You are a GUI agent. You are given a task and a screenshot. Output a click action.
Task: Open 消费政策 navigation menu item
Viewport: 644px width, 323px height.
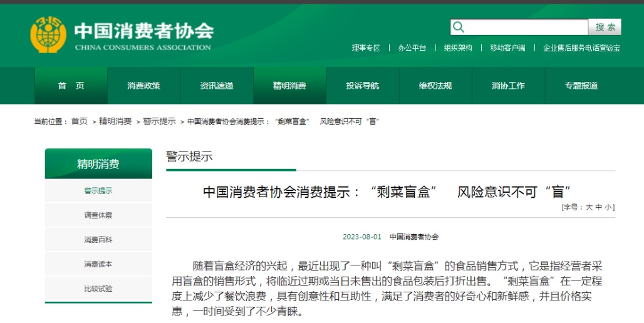[143, 85]
